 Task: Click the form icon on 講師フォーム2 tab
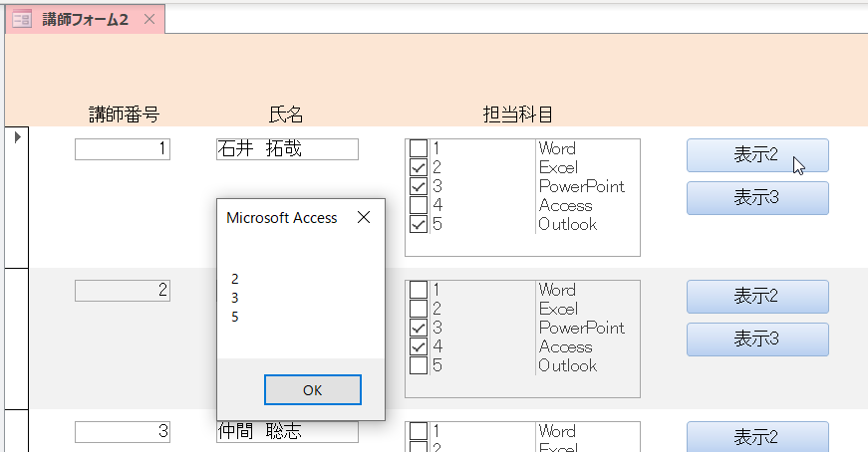click(x=22, y=19)
